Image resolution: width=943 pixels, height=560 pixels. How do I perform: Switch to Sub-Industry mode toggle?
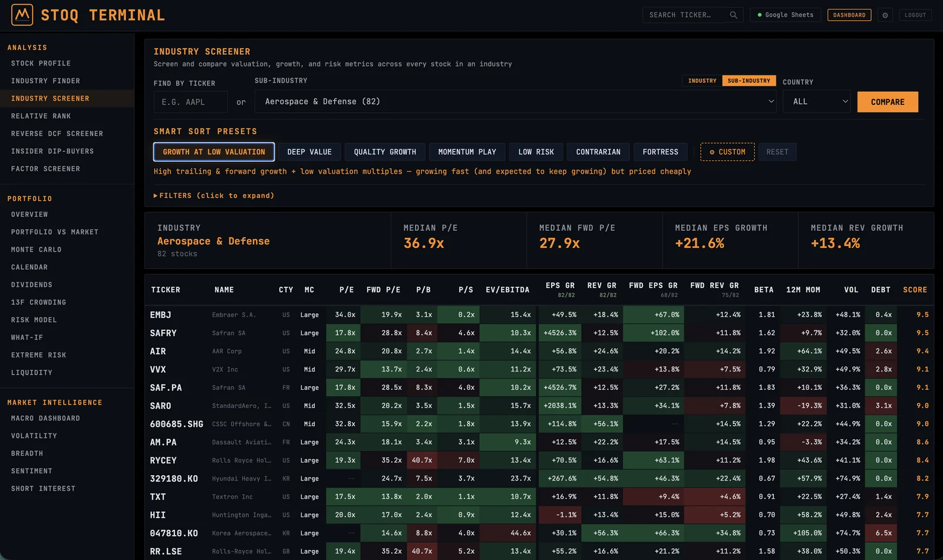pos(749,81)
